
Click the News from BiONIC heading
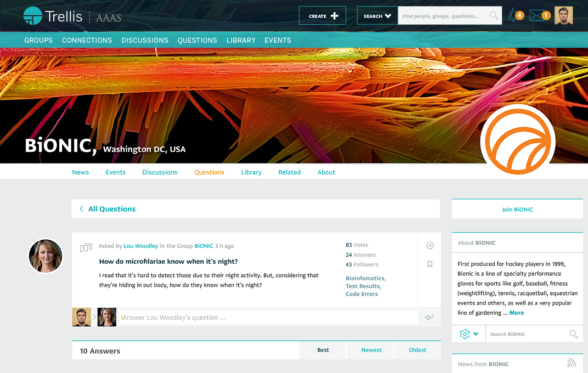(x=483, y=364)
